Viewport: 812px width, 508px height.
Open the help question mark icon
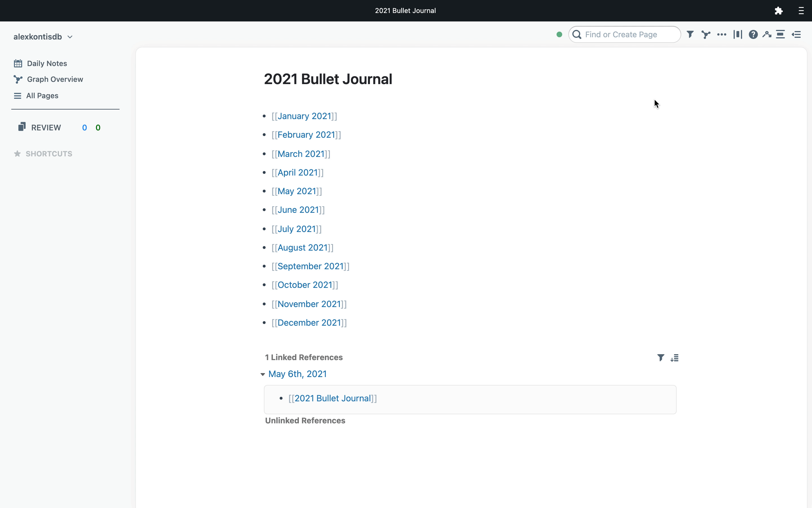point(753,34)
